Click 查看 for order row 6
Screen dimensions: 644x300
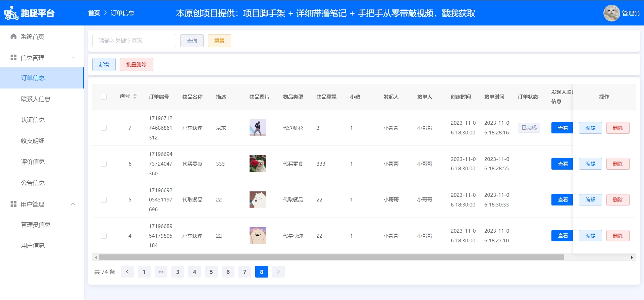(562, 164)
